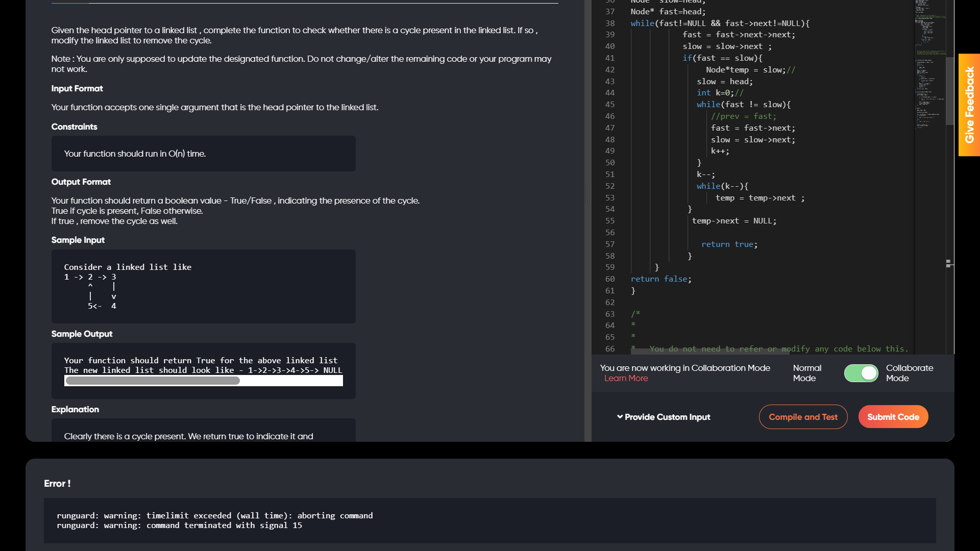
Task: Click the panel divider between problem and editor
Action: click(587, 194)
